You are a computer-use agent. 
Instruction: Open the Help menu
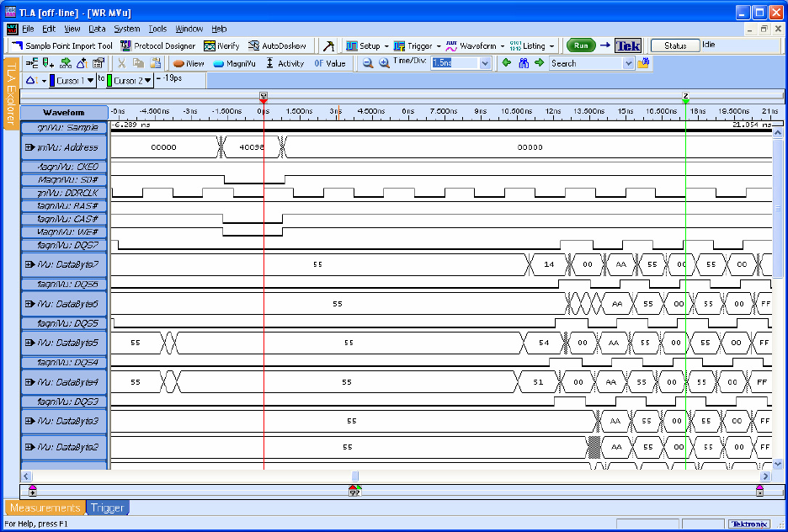[219, 29]
